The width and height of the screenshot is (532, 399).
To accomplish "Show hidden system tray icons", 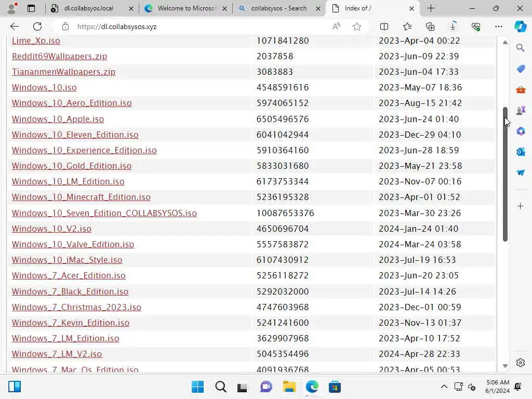I will [x=444, y=387].
